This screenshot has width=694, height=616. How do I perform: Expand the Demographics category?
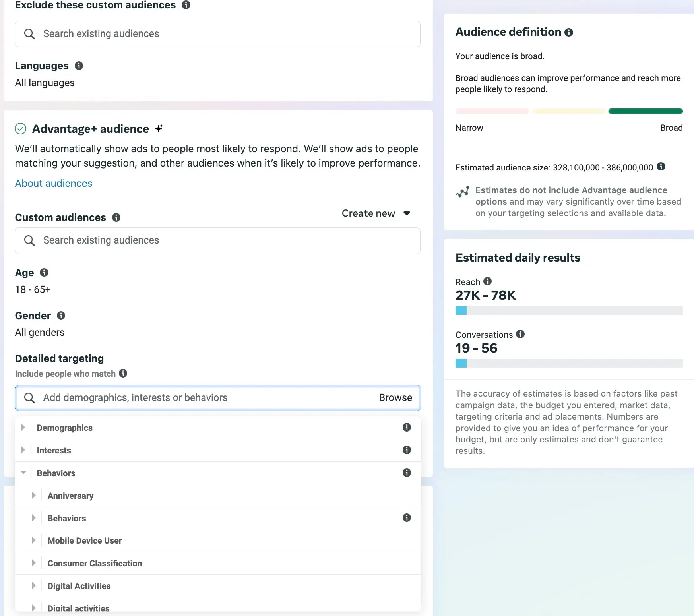click(23, 427)
